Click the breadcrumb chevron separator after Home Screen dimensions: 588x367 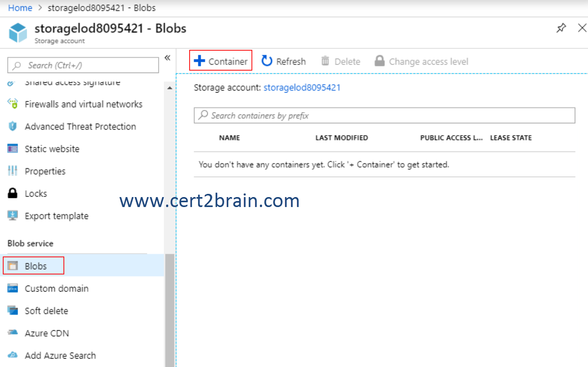click(40, 8)
